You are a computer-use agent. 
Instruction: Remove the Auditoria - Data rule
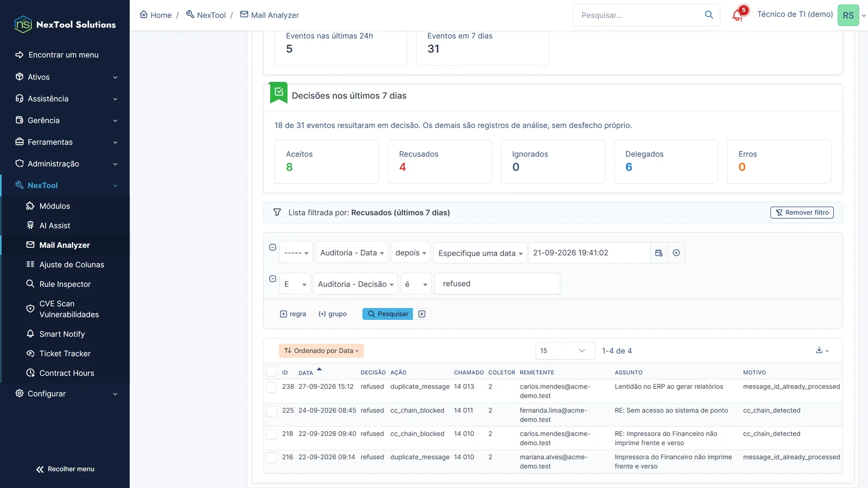pyautogui.click(x=272, y=247)
